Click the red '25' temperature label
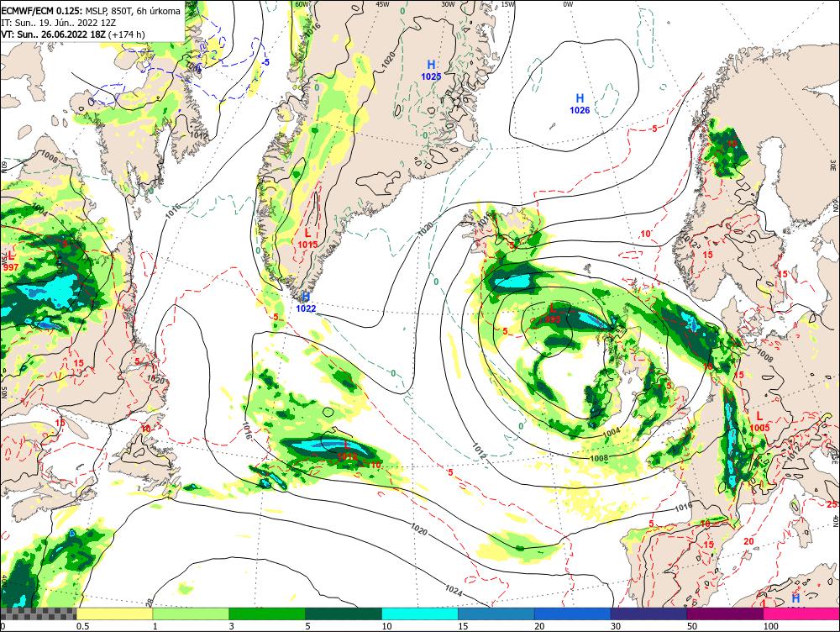The width and height of the screenshot is (840, 632). pyautogui.click(x=832, y=504)
